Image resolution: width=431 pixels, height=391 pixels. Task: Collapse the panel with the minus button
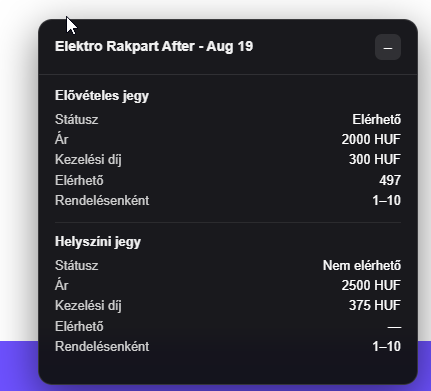tap(388, 47)
